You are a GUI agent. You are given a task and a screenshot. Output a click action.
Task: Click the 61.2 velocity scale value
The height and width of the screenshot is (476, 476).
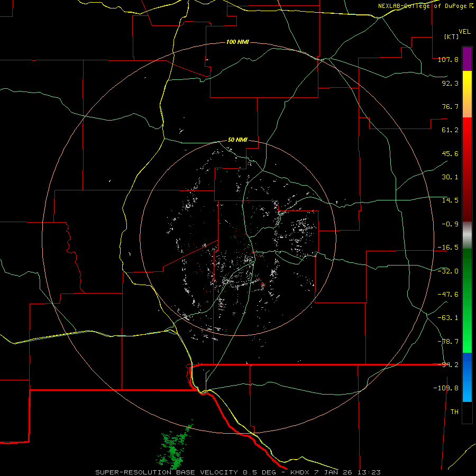[x=450, y=130]
